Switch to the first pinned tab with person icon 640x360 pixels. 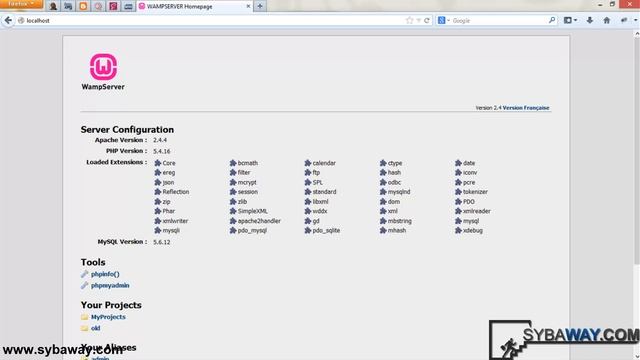pos(53,6)
